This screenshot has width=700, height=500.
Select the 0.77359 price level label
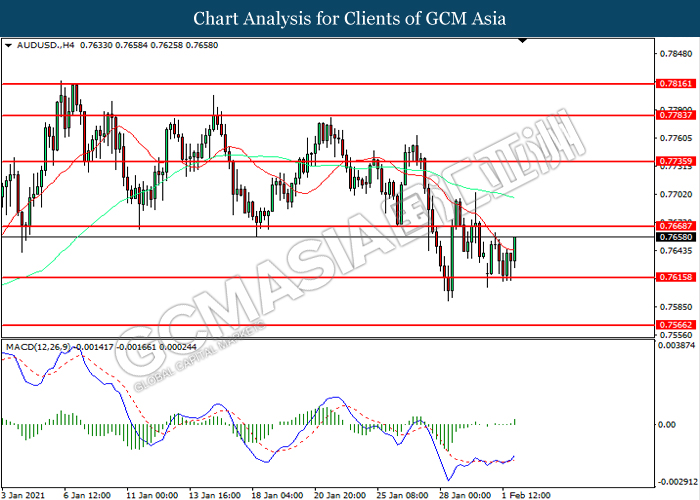coord(675,161)
